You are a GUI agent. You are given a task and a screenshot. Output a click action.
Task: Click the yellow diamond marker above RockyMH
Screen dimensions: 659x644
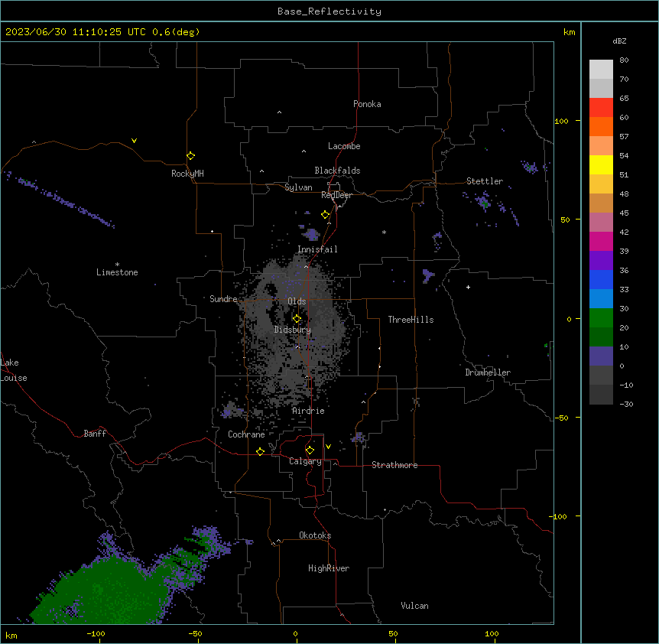[x=191, y=156]
